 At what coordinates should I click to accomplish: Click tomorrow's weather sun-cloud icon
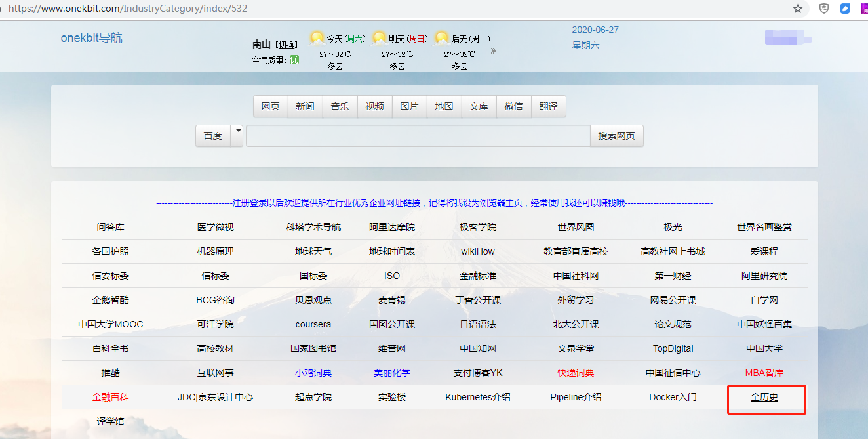click(380, 38)
